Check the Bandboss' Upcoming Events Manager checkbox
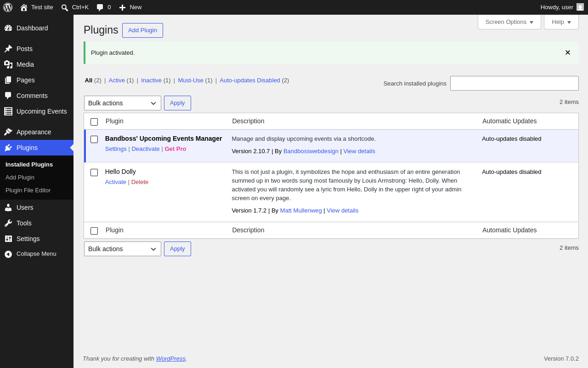Viewport: 588px width, 368px height. pos(94,139)
